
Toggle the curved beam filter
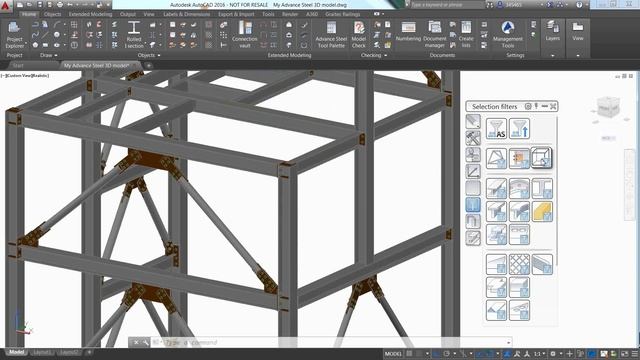pyautogui.click(x=519, y=189)
